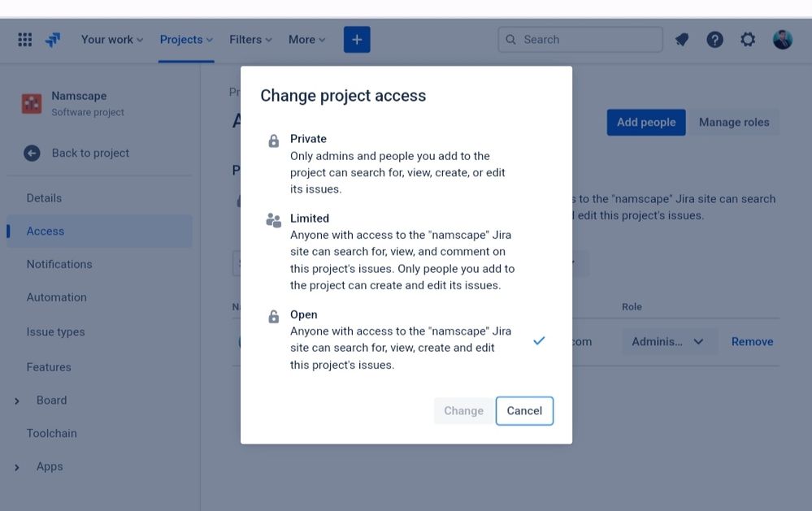
Task: Click the Change project access heading
Action: pos(343,96)
